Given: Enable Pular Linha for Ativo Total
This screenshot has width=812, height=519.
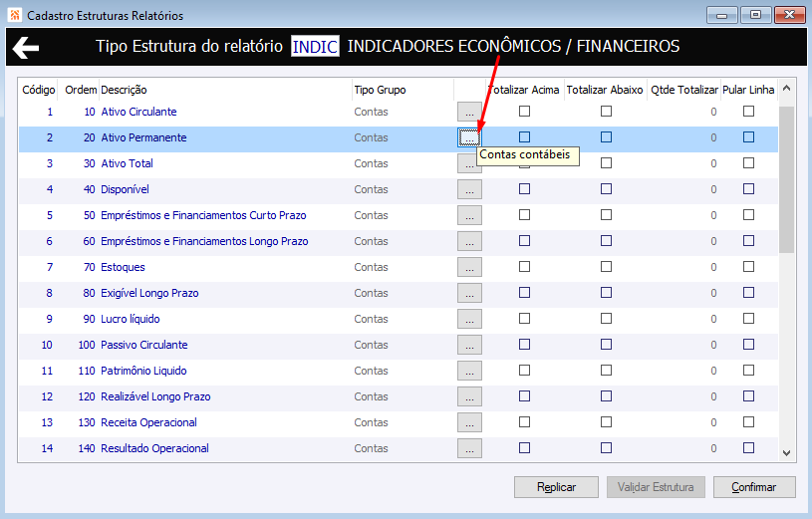Looking at the screenshot, I should (748, 163).
